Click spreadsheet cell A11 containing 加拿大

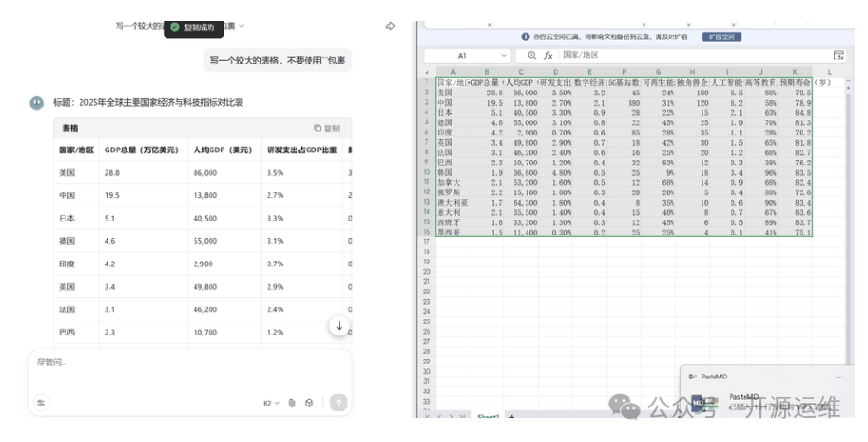pos(453,182)
